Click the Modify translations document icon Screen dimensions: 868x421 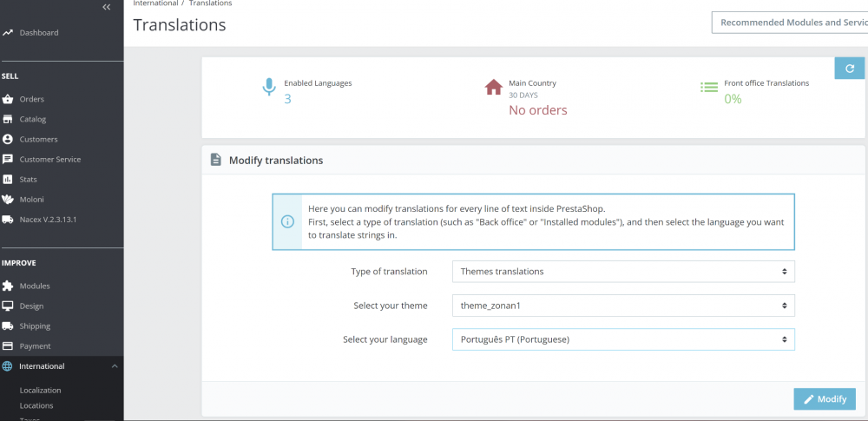215,160
